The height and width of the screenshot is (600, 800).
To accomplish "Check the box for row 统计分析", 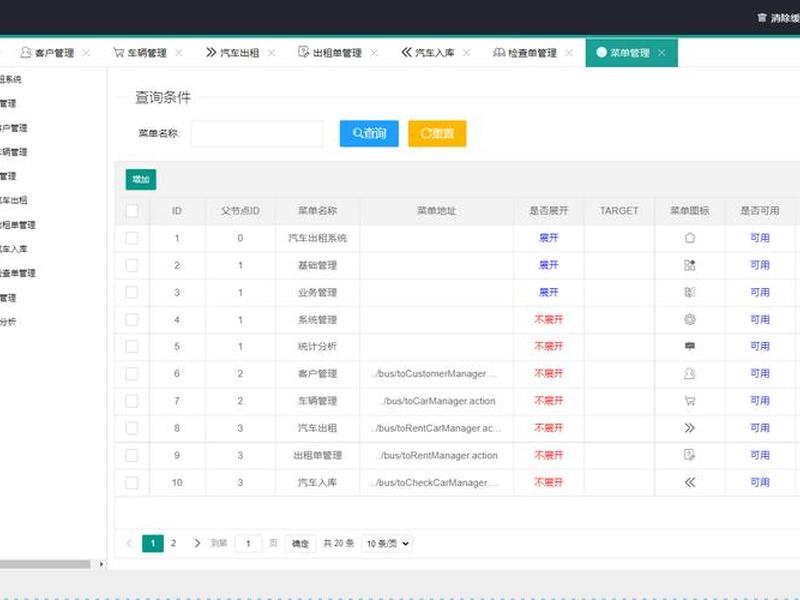I will click(x=132, y=346).
